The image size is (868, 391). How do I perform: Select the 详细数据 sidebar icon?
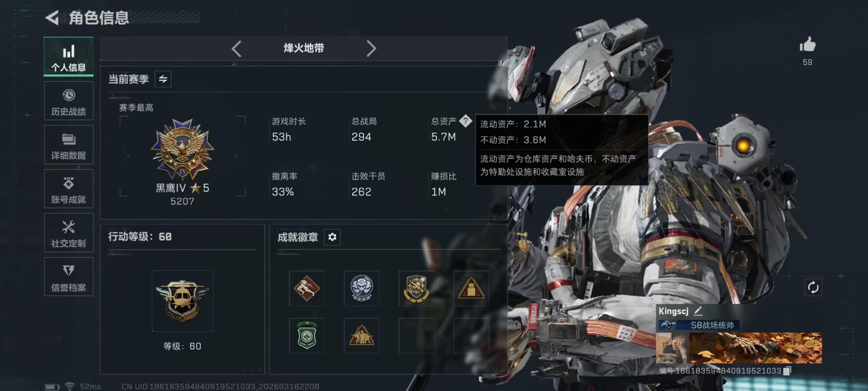(x=68, y=145)
